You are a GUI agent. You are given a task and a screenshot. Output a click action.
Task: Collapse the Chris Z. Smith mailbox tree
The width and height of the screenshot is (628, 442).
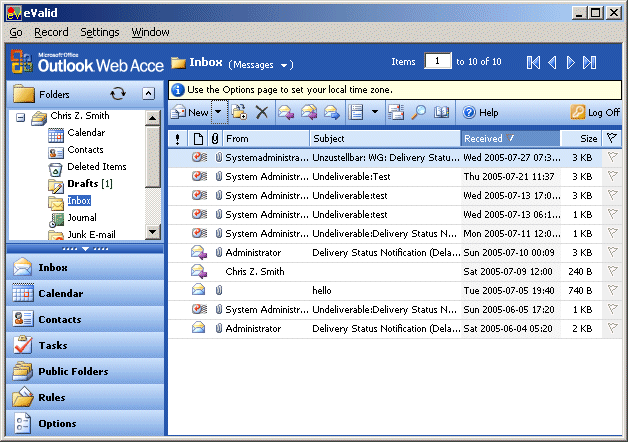coord(20,118)
